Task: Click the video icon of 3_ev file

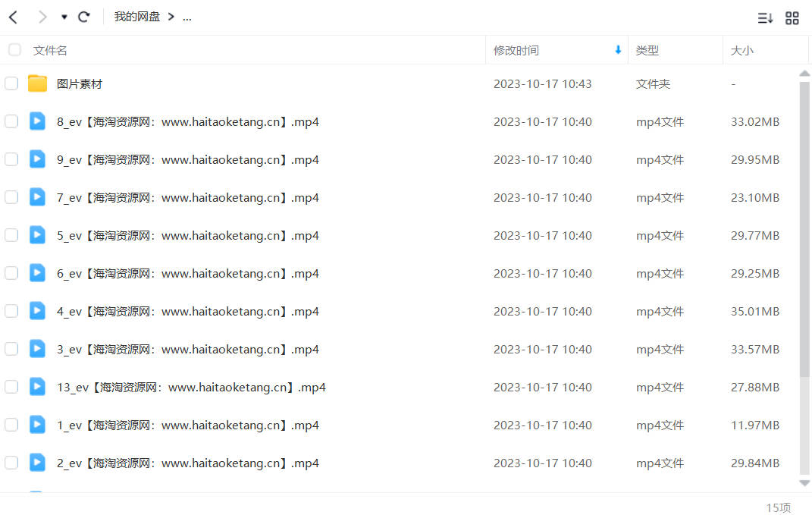Action: click(37, 349)
